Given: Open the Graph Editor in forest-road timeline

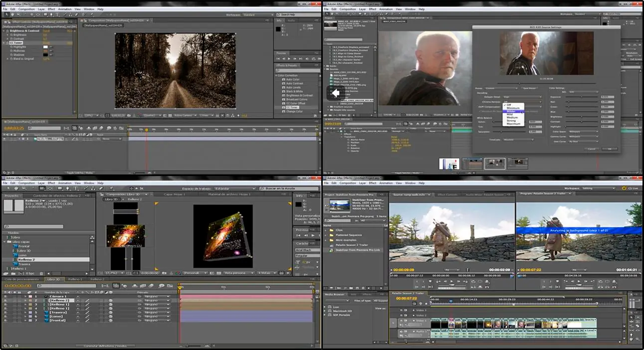Looking at the screenshot, I should pos(121,128).
